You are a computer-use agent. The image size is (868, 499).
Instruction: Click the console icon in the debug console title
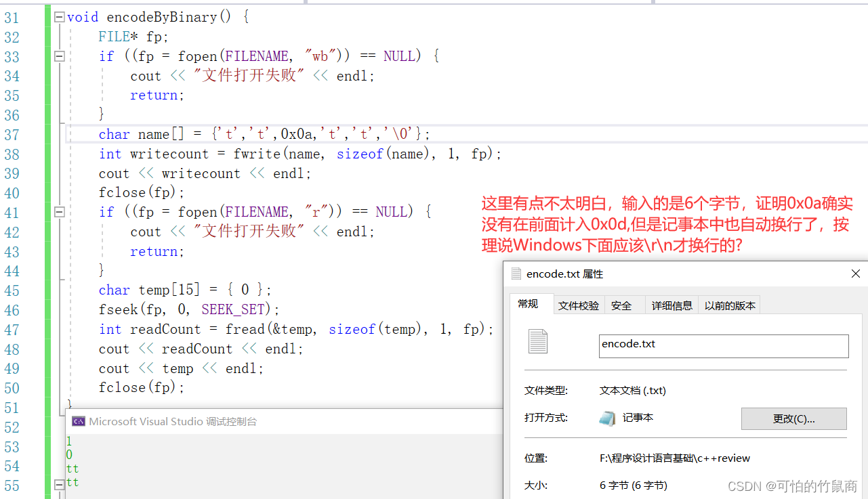79,421
